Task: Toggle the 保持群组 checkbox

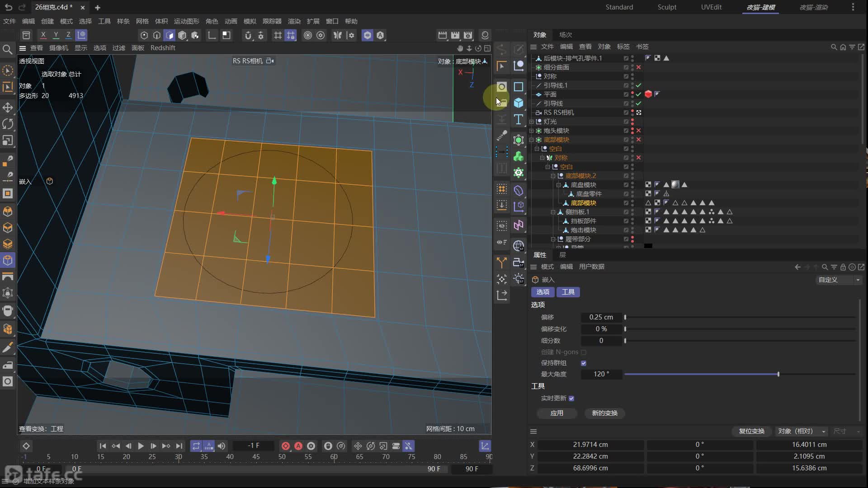Action: [584, 363]
